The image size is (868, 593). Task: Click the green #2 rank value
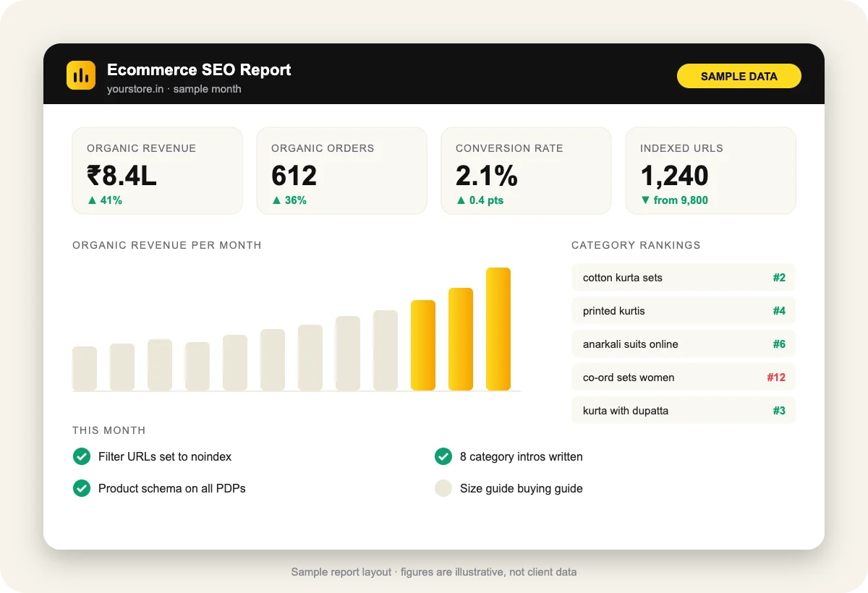pyautogui.click(x=779, y=278)
